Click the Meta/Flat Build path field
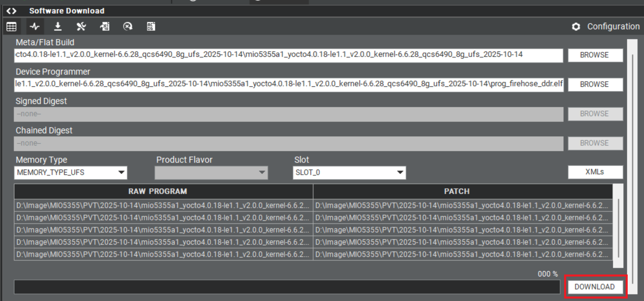Image resolution: width=644 pixels, height=301 pixels. pyautogui.click(x=288, y=55)
